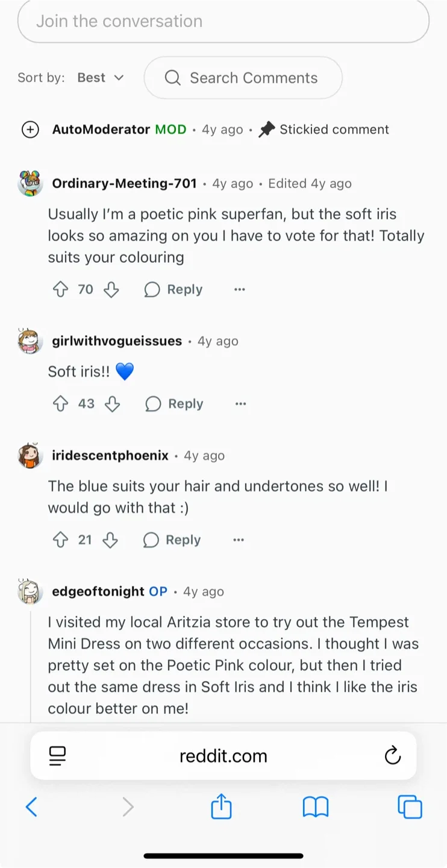Open overflow menu on iridescentphoenix's comment
Screen dimensions: 447x868
click(239, 540)
